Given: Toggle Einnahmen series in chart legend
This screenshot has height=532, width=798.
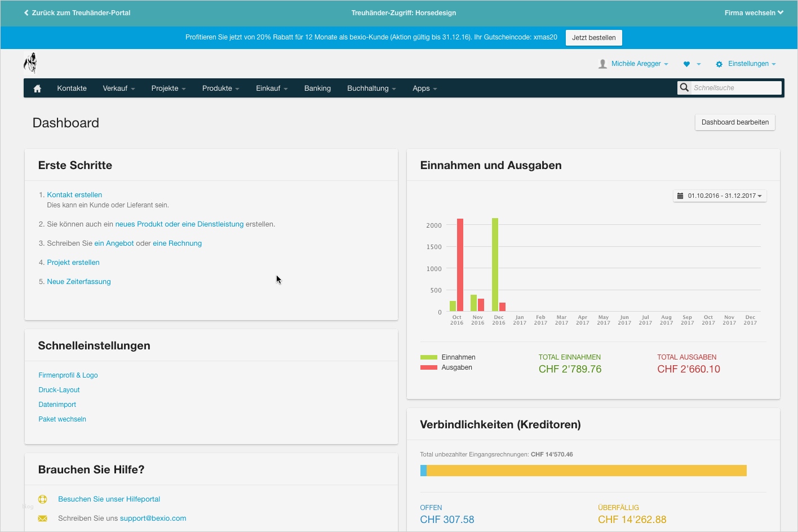Looking at the screenshot, I should 448,357.
